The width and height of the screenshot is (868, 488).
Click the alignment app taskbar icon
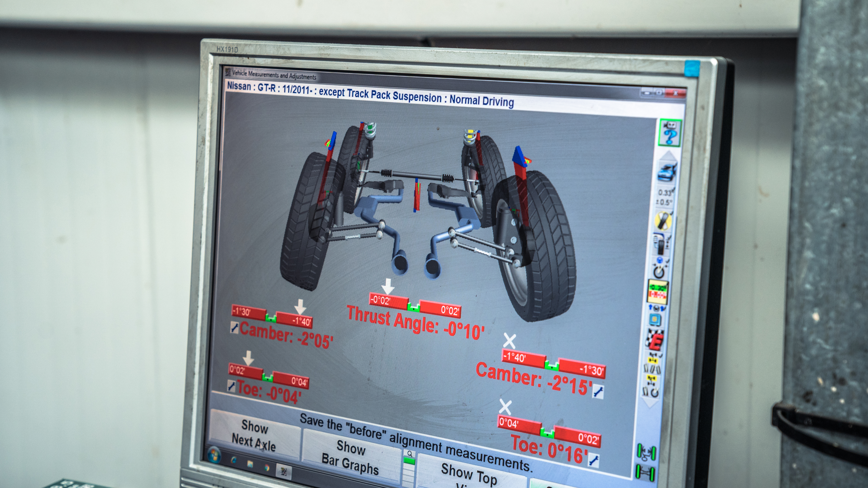(283, 472)
